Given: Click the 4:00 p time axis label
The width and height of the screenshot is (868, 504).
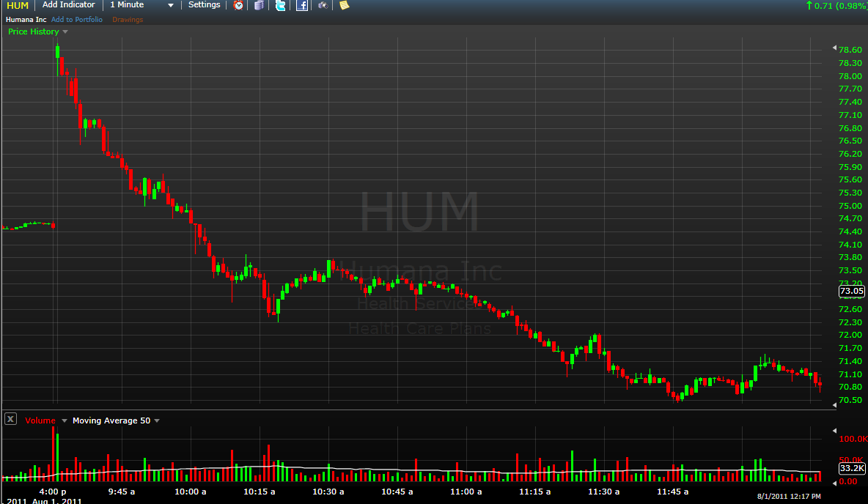Looking at the screenshot, I should click(53, 492).
